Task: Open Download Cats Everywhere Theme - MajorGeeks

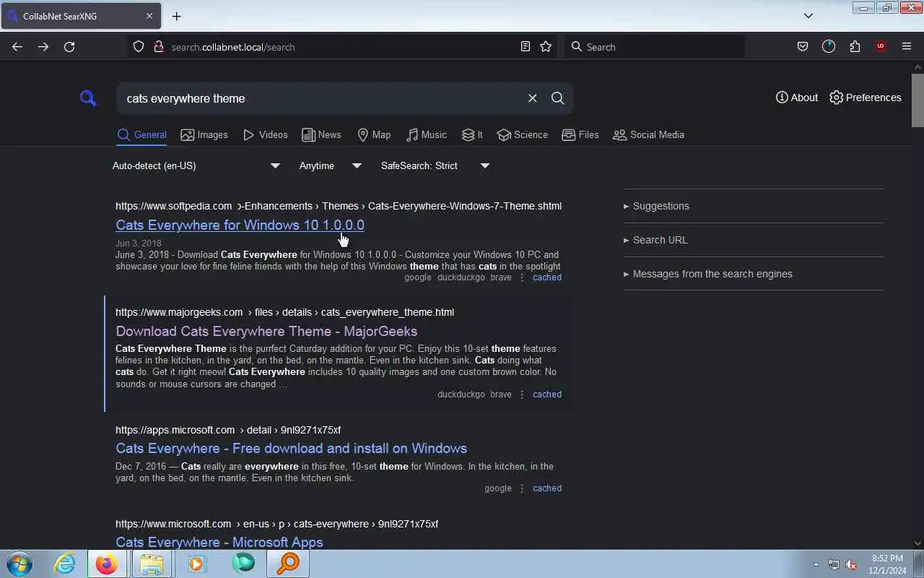Action: (x=266, y=331)
